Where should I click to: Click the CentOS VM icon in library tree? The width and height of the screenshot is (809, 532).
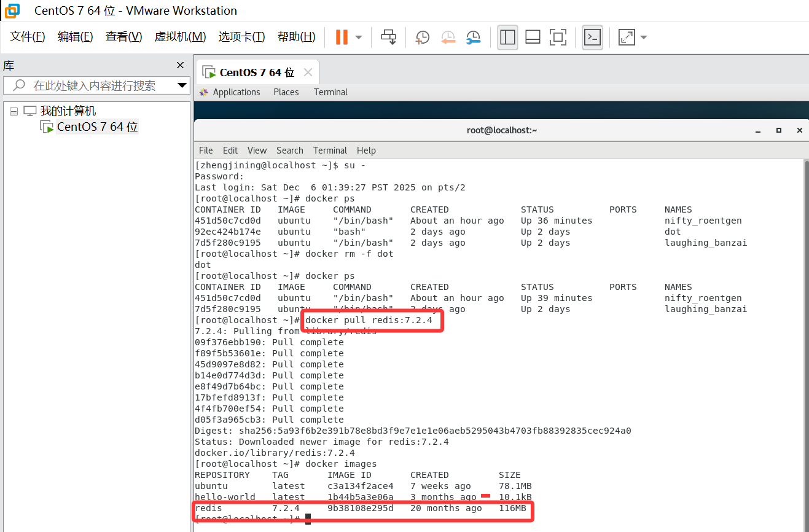click(47, 127)
